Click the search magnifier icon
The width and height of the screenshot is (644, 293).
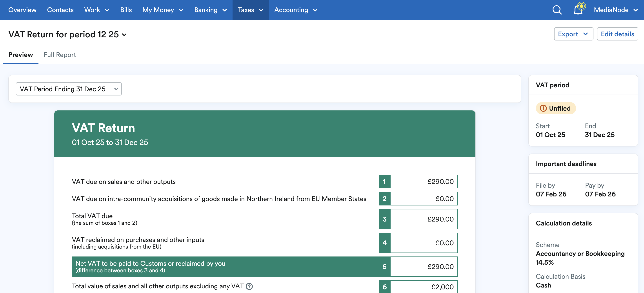pyautogui.click(x=557, y=10)
